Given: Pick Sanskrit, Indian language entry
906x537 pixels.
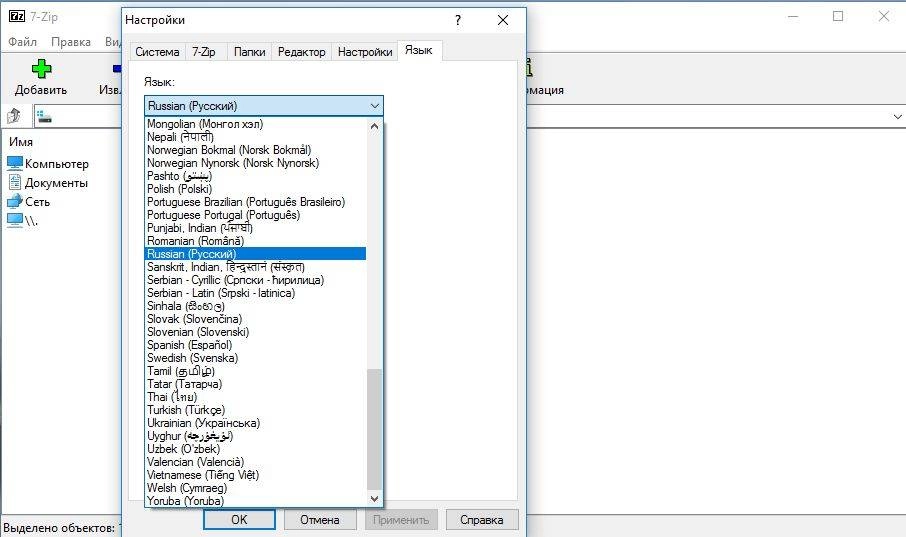Looking at the screenshot, I should (x=255, y=267).
